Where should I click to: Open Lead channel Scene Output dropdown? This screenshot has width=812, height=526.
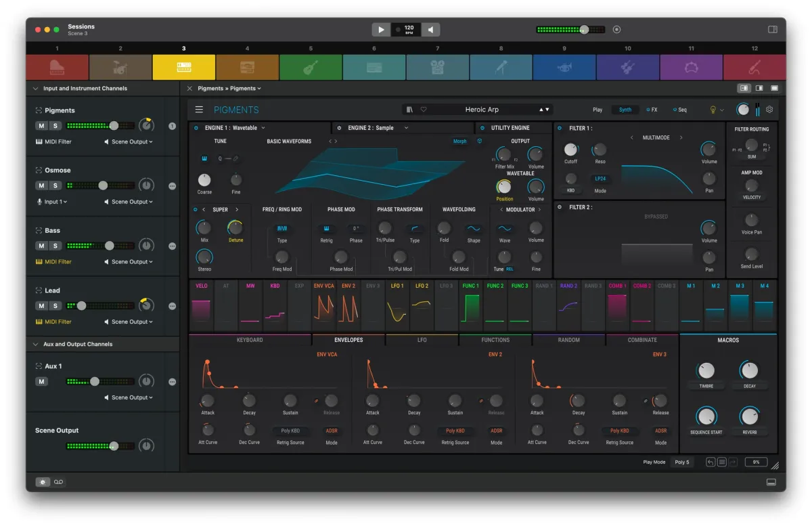pos(129,322)
